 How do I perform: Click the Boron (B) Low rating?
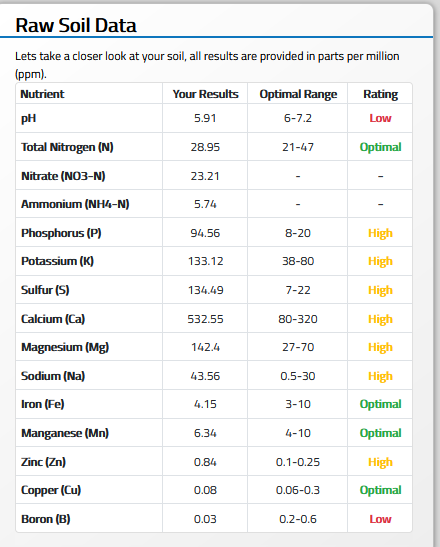pos(380,519)
